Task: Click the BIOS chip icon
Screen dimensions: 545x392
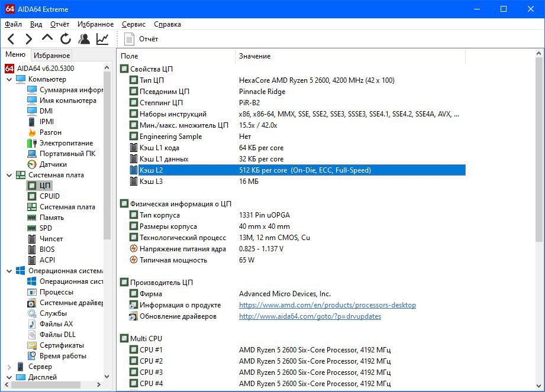Action: 32,250
